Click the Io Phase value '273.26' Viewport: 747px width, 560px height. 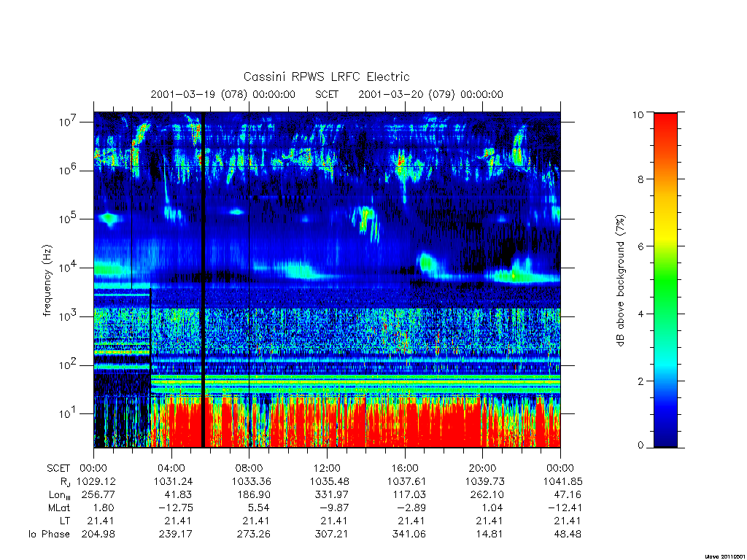[x=253, y=534]
